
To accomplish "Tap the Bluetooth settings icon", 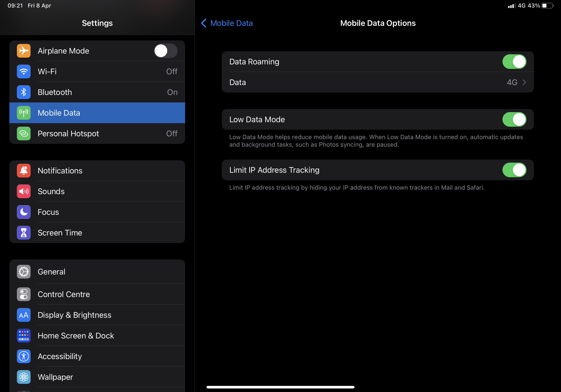I will click(x=24, y=92).
